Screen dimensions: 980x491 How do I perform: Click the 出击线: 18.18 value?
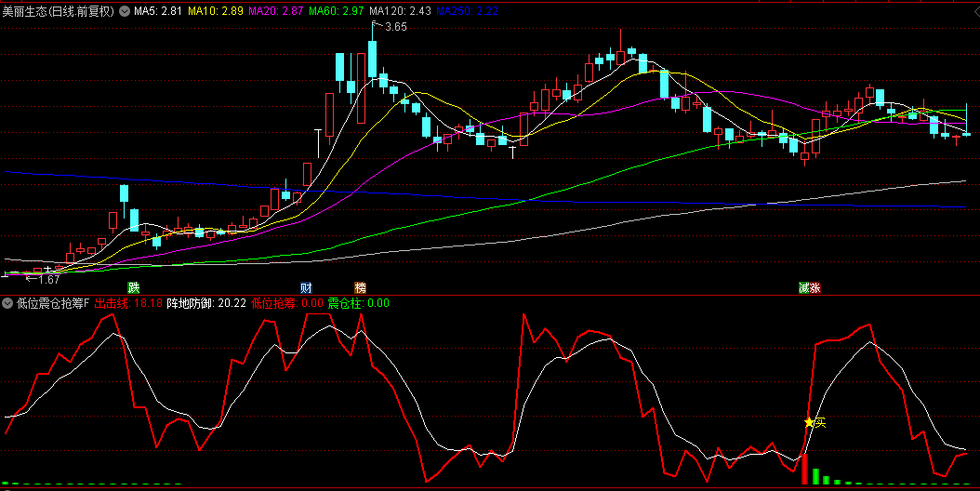[128, 303]
